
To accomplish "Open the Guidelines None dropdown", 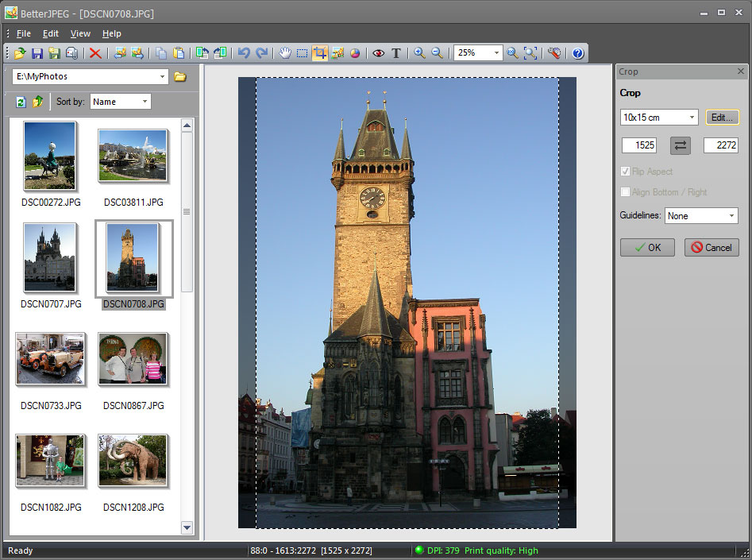I will [731, 216].
